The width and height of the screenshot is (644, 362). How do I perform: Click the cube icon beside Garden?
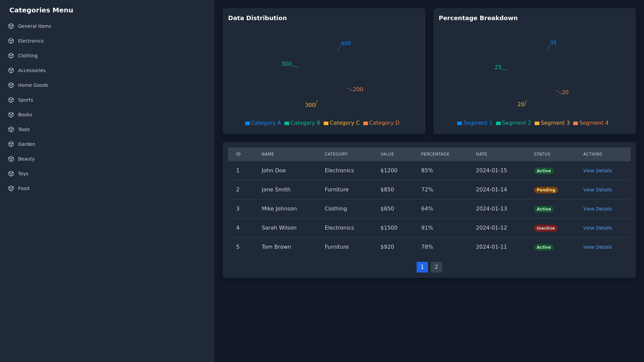click(x=11, y=144)
